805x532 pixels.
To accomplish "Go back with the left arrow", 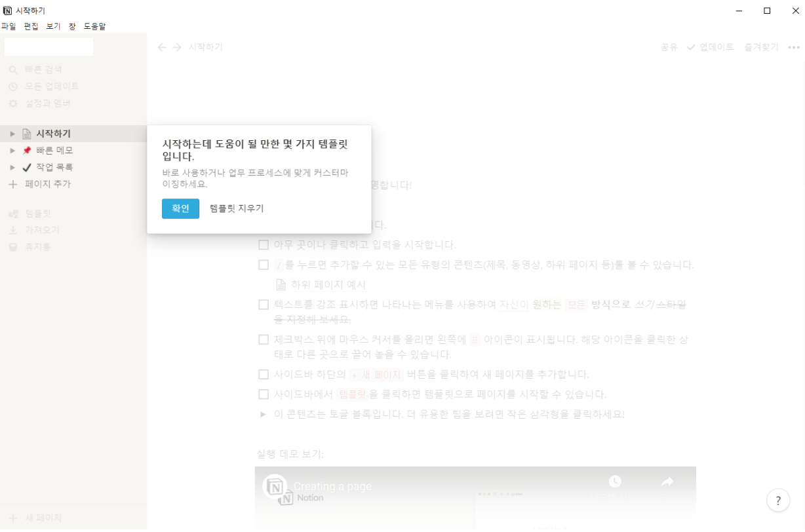I will 163,47.
